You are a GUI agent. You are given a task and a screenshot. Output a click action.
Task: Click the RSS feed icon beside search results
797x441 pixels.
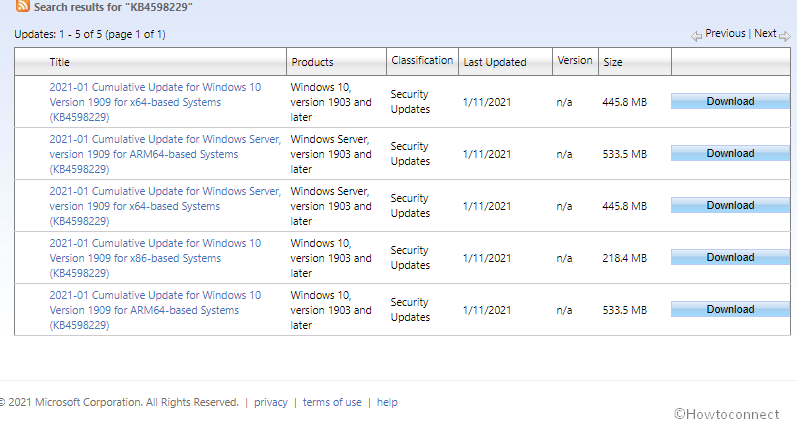[x=22, y=7]
